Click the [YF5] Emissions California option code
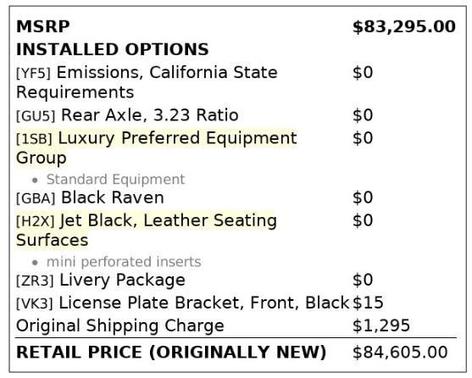This screenshot has width=472, height=378. coord(33,73)
